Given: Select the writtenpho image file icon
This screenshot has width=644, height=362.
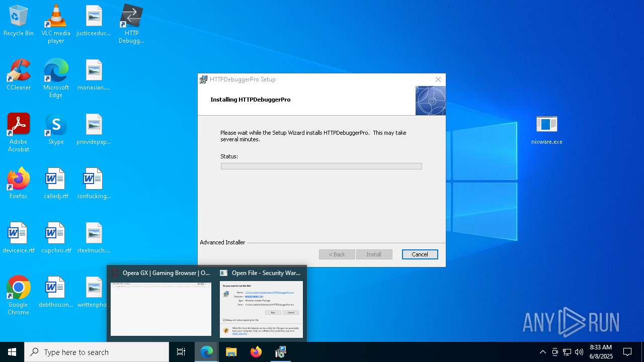Looking at the screenshot, I should click(94, 293).
